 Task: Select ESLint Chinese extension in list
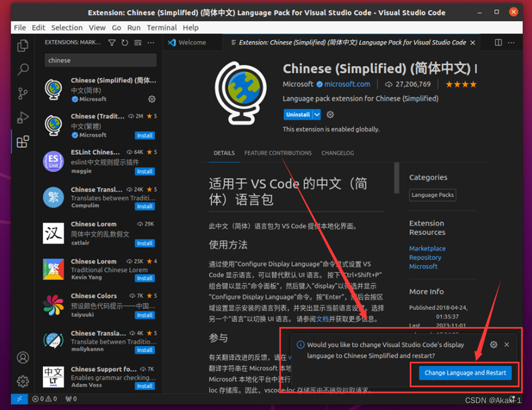[x=99, y=162]
